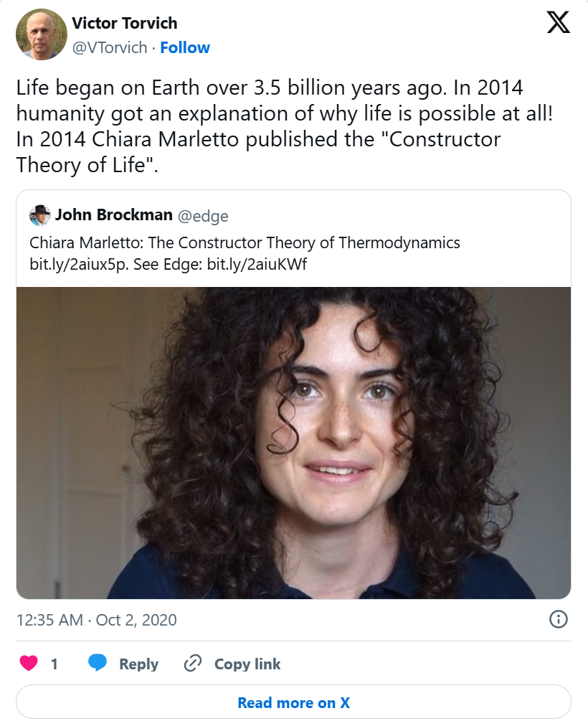Click the @edge handle
Image resolution: width=588 pixels, height=726 pixels.
tap(203, 214)
